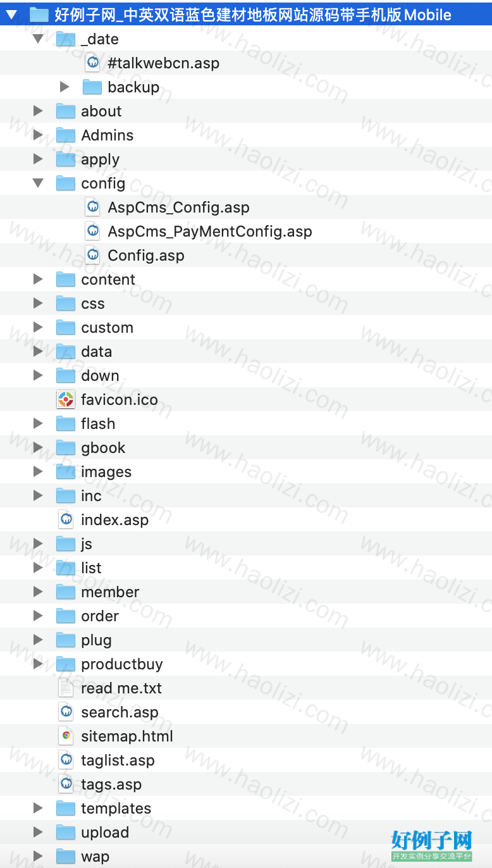492x868 pixels.
Task: Click the sitemap.html Chrome file icon
Action: [x=66, y=736]
